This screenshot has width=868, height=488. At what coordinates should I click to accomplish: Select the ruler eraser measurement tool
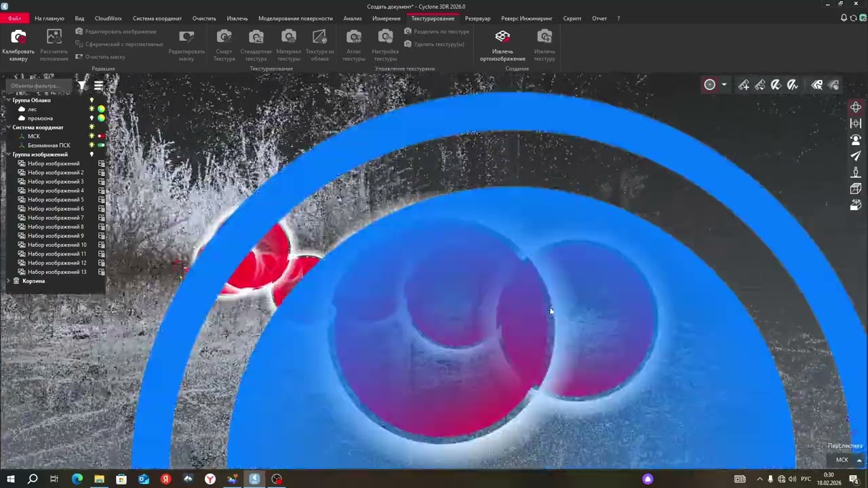[760, 85]
